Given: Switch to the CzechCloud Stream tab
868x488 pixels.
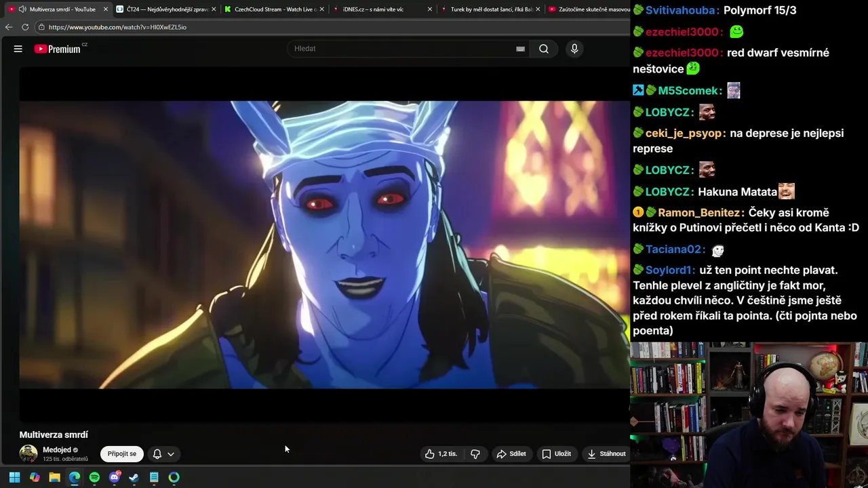Looking at the screenshot, I should 275,9.
